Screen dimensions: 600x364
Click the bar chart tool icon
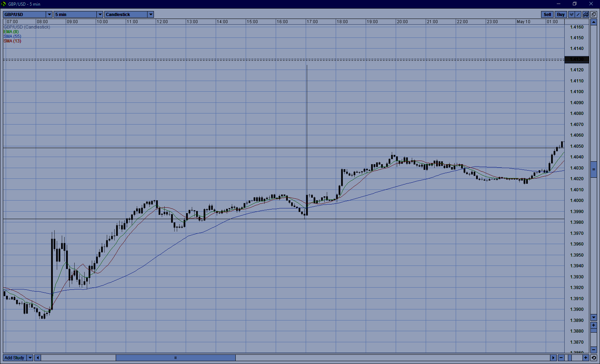tap(571, 15)
